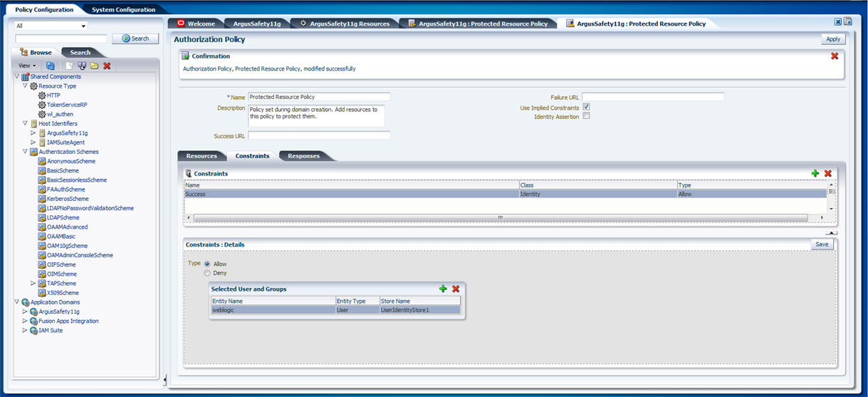The image size is (868, 397).
Task: Collapse the Authentication Schemes node
Action: 25,152
